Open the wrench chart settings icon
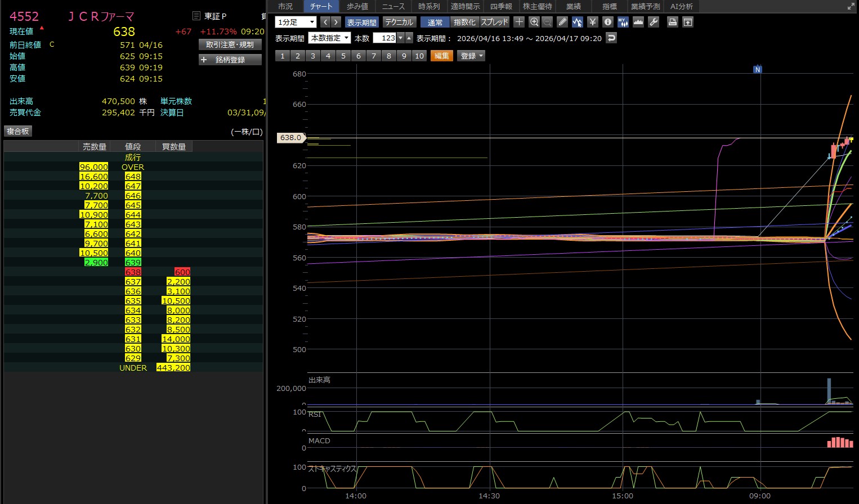The width and height of the screenshot is (859, 504). [x=654, y=22]
